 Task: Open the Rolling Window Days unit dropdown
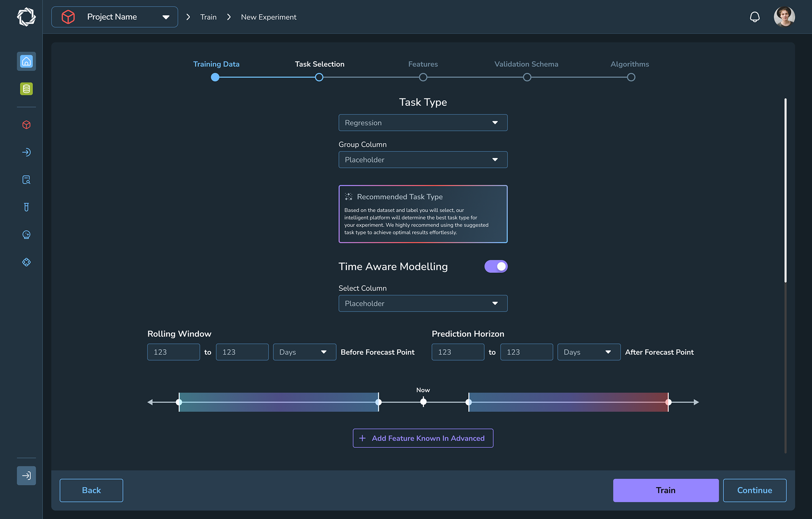pyautogui.click(x=304, y=352)
